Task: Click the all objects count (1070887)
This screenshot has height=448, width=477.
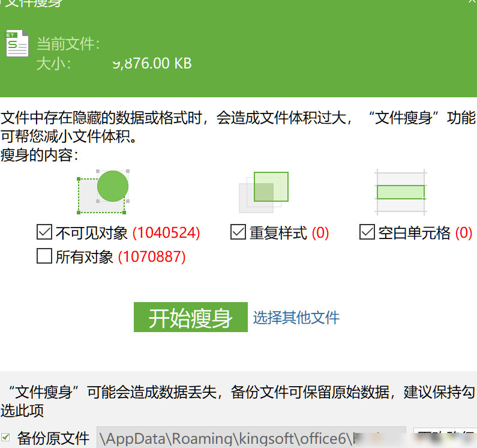Action: (x=151, y=257)
